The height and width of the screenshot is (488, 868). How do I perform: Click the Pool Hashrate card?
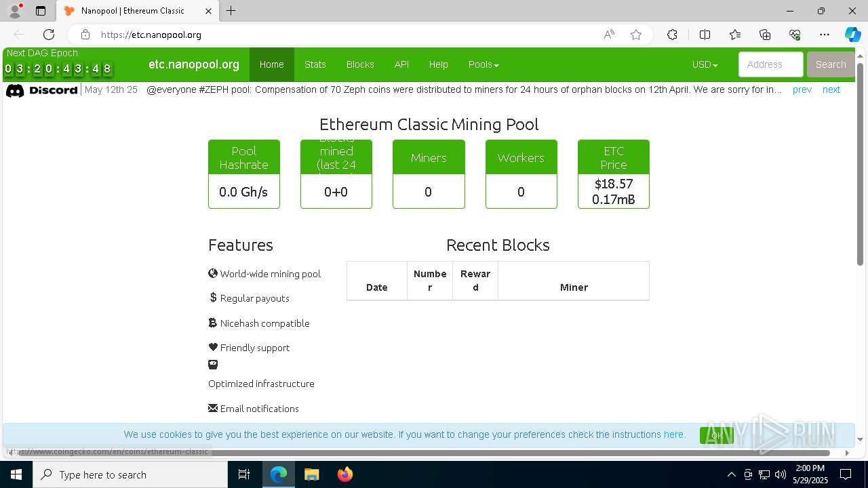244,174
